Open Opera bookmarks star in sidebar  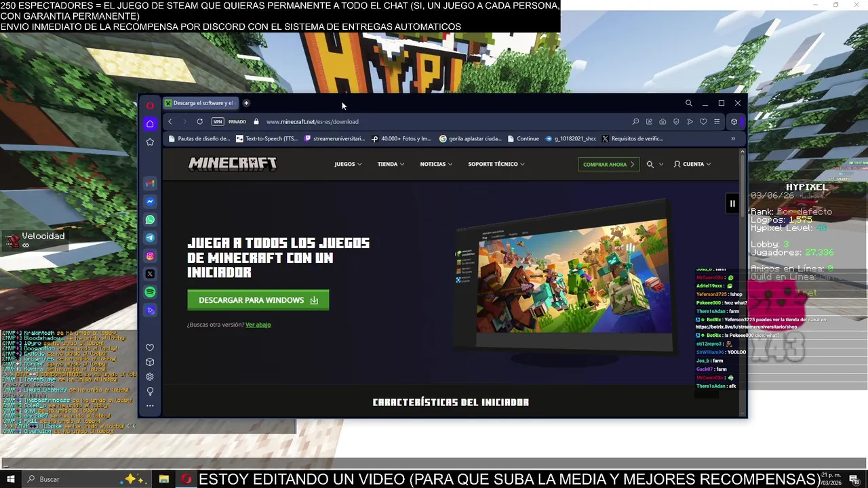point(150,142)
